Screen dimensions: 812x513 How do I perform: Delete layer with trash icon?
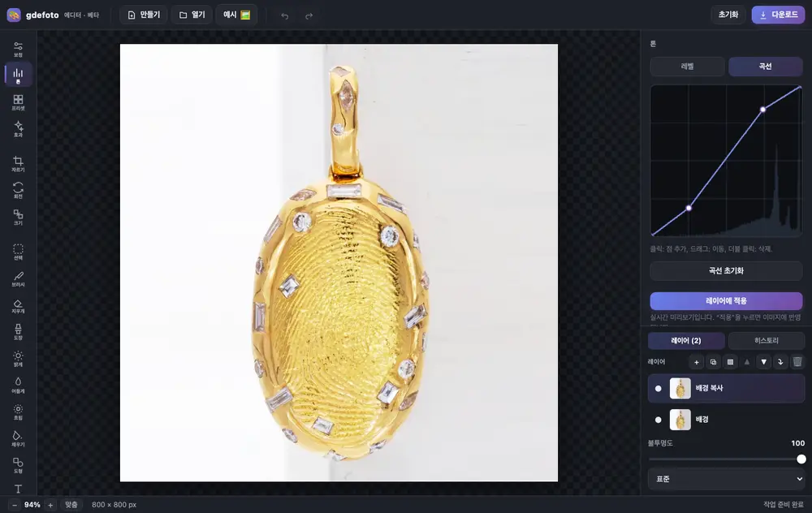click(x=797, y=362)
